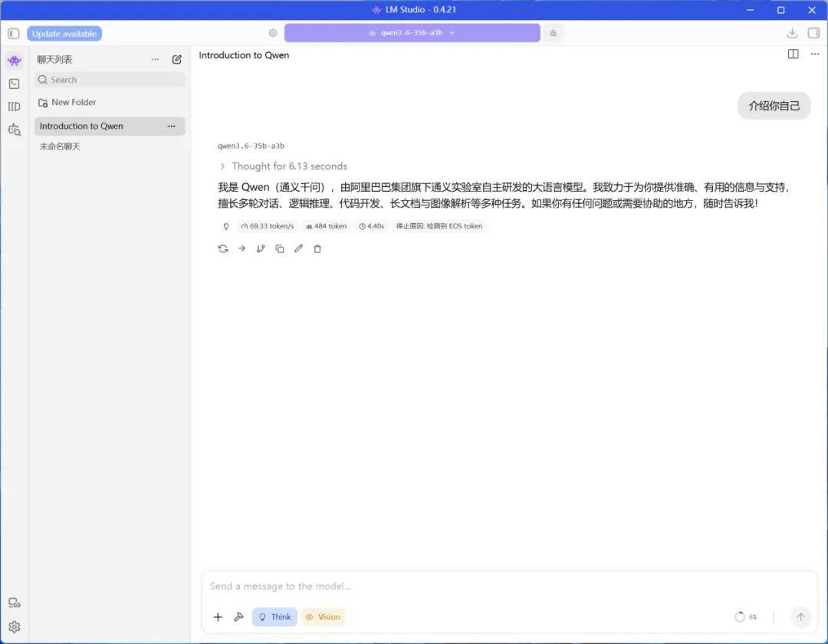This screenshot has width=828, height=644.
Task: Click the 484 token stat
Action: click(327, 226)
